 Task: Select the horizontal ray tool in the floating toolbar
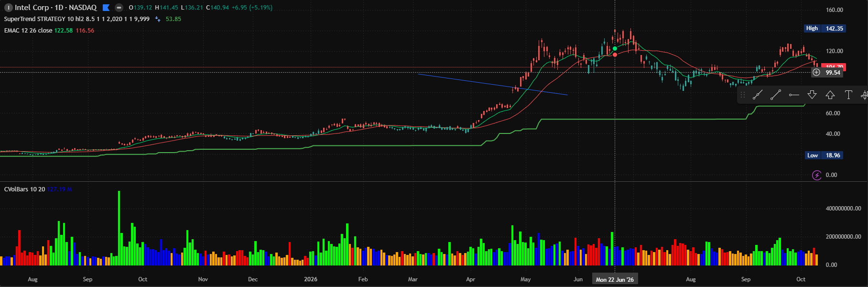tap(794, 95)
